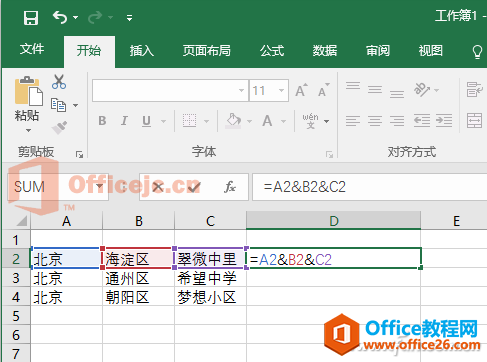Toggle italic formatting
The height and width of the screenshot is (362, 487).
124,121
